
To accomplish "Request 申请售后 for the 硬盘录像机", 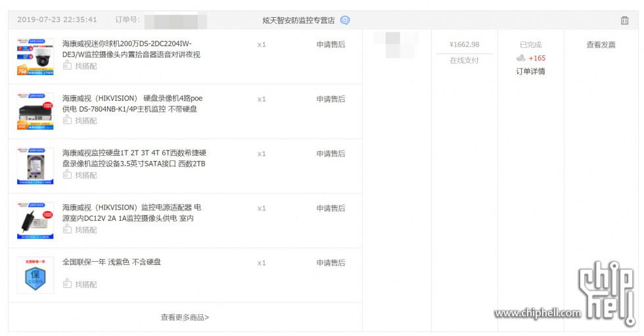I will pyautogui.click(x=331, y=99).
